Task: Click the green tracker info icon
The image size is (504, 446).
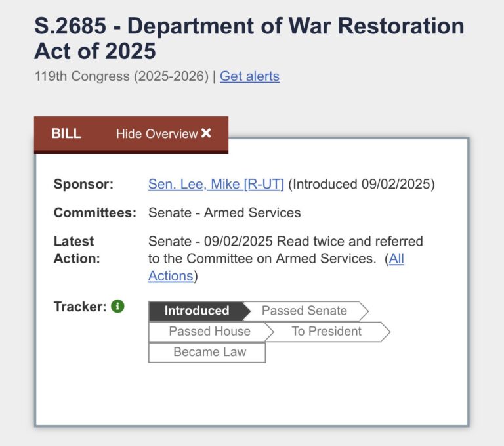Action: tap(117, 306)
